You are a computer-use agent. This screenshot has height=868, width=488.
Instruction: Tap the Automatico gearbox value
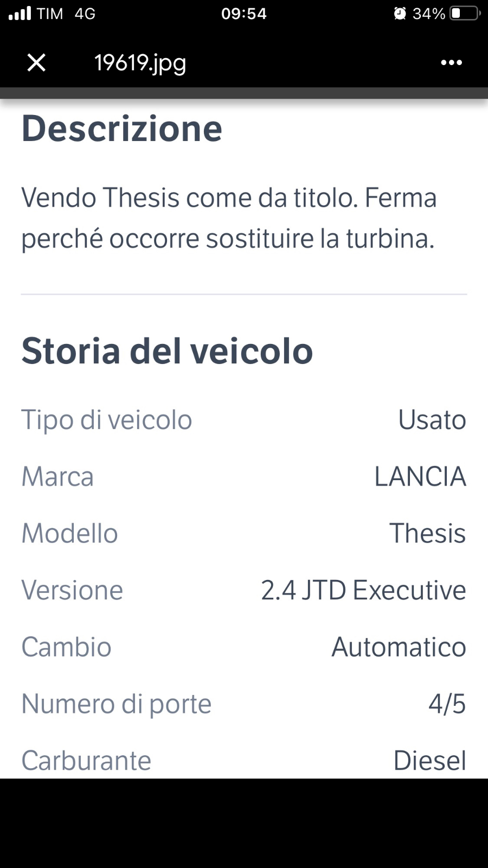pyautogui.click(x=399, y=647)
